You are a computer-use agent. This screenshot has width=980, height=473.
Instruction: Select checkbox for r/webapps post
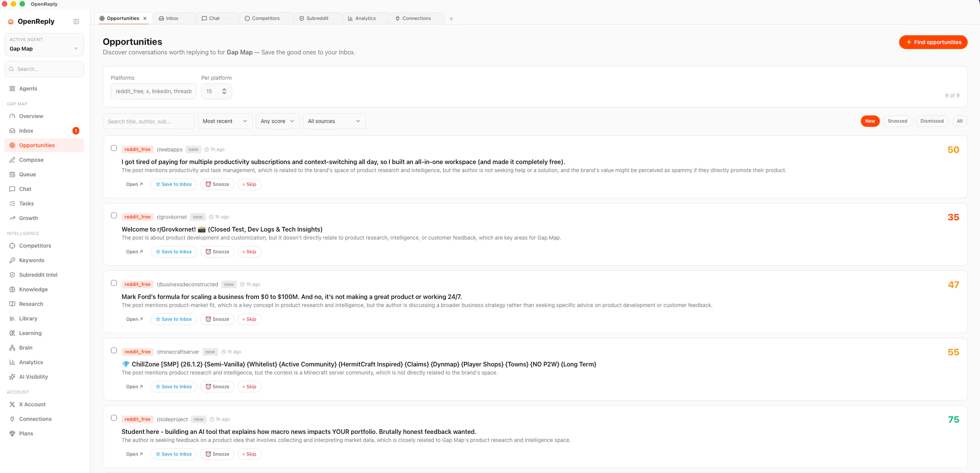(114, 148)
